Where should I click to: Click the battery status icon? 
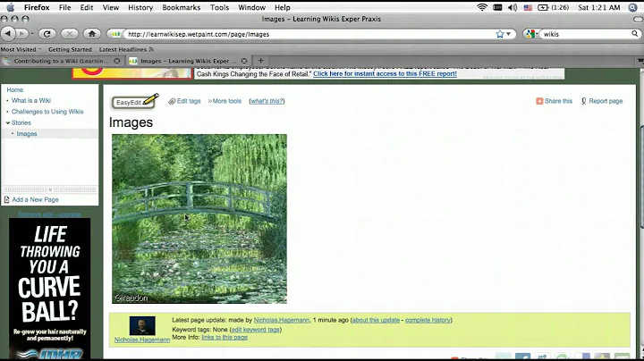pyautogui.click(x=543, y=7)
